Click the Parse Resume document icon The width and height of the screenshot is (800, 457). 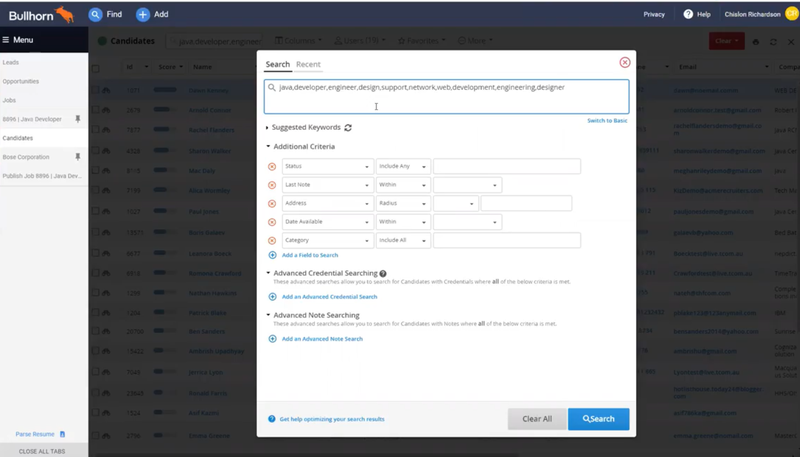[62, 434]
